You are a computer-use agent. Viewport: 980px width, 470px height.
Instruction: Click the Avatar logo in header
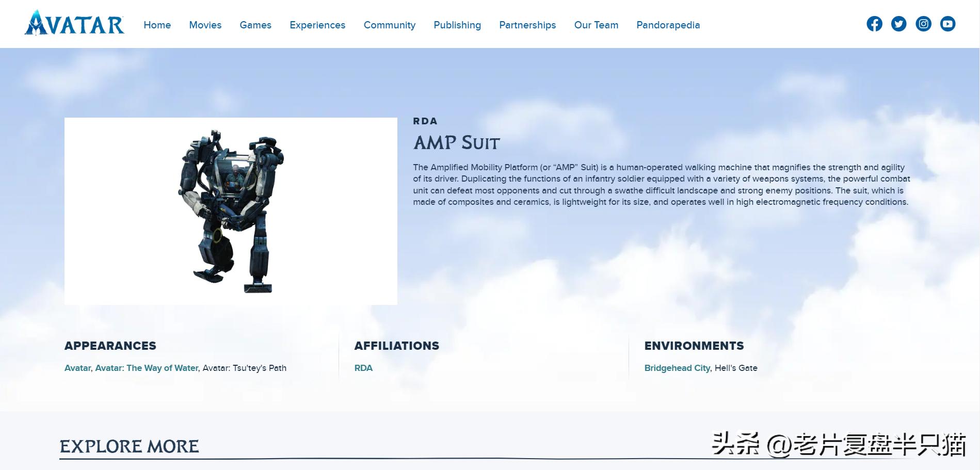(x=74, y=24)
